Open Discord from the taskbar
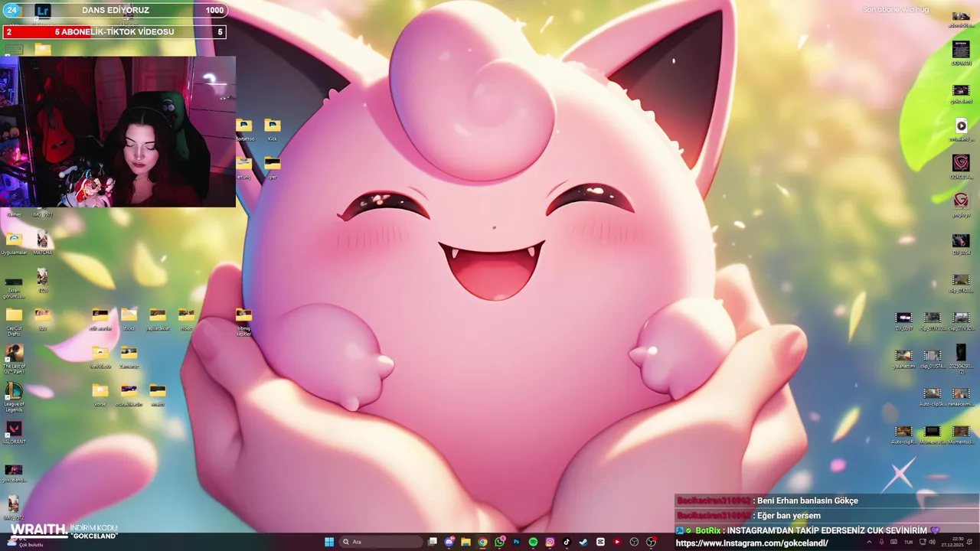 [449, 542]
